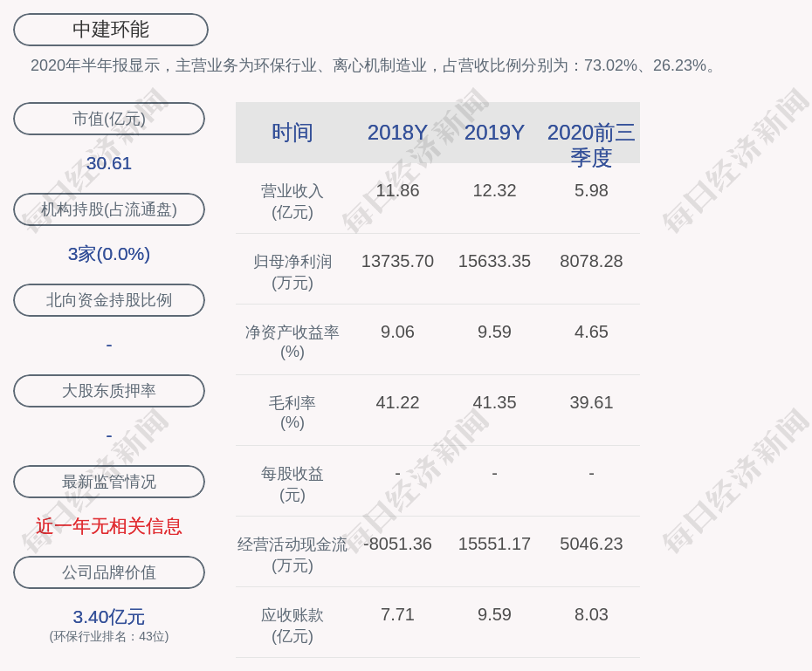Click the 大股东质押率 pill label
This screenshot has width=812, height=671.
[x=109, y=391]
